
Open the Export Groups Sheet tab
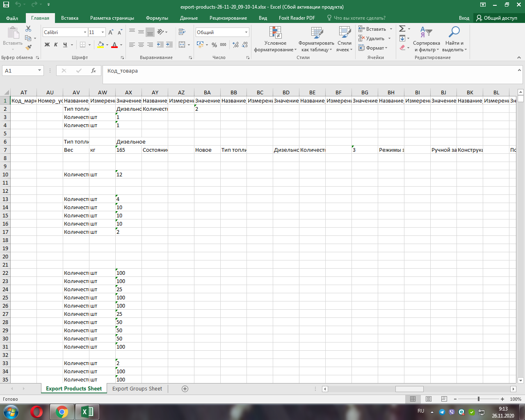137,389
